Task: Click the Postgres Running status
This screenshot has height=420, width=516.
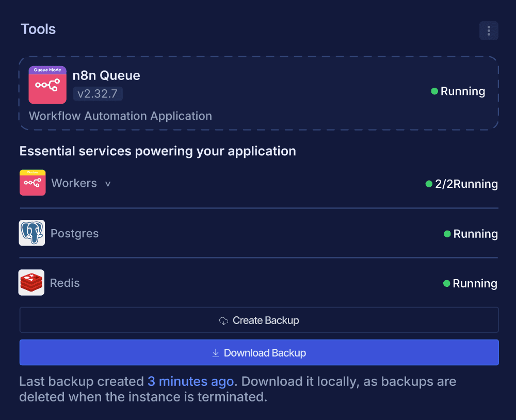Action: pos(471,234)
